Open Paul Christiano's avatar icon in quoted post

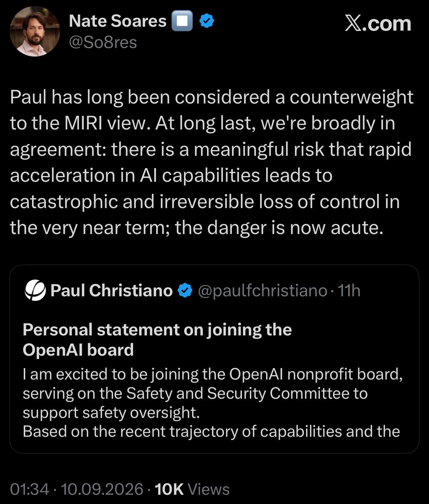[x=35, y=291]
